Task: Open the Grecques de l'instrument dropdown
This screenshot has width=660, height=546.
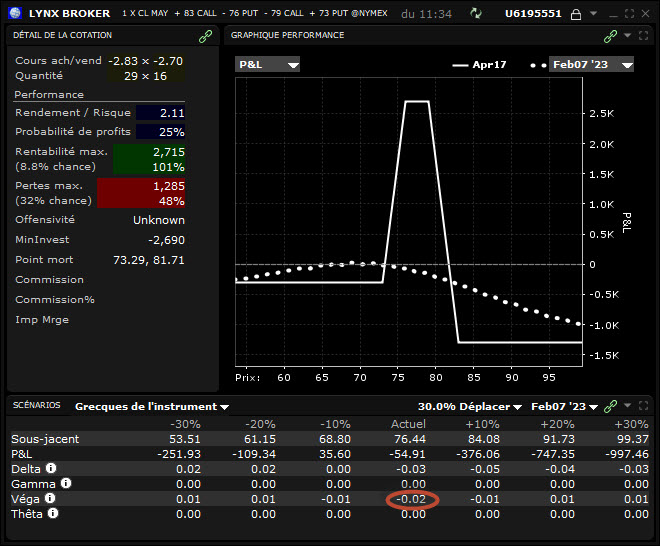Action: [152, 407]
